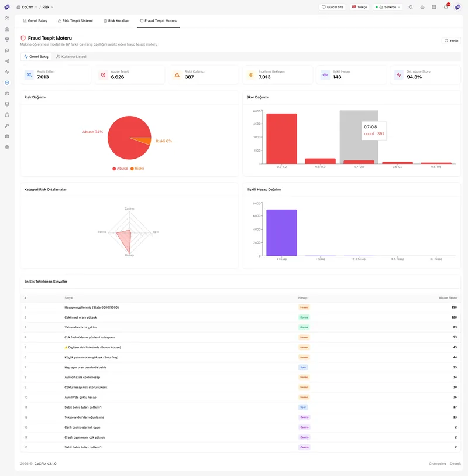
Task: Click the 0.8-0.9 score distribution bar
Action: 321,161
